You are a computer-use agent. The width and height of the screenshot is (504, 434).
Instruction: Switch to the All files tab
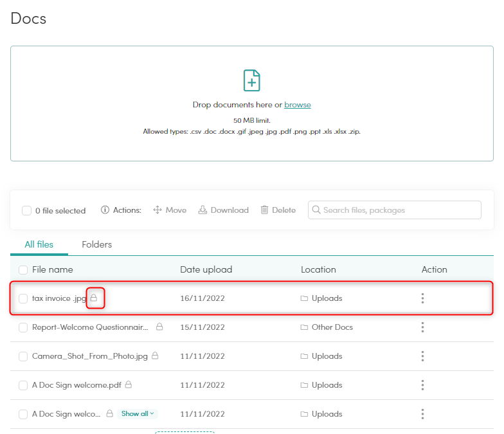coord(39,244)
